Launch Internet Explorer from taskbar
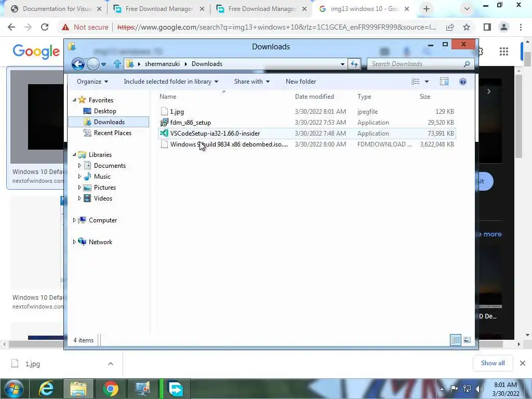 46,389
